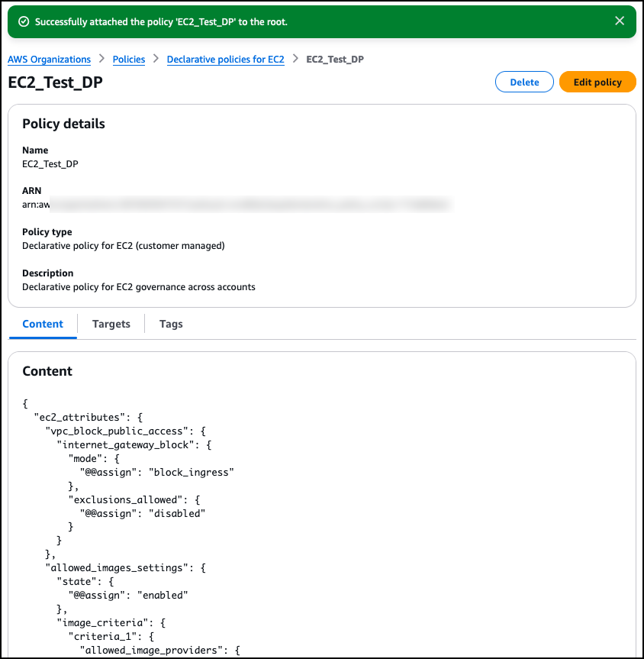This screenshot has height=659, width=644.
Task: Click the policy name value EC2_Test_DP
Action: tap(50, 164)
